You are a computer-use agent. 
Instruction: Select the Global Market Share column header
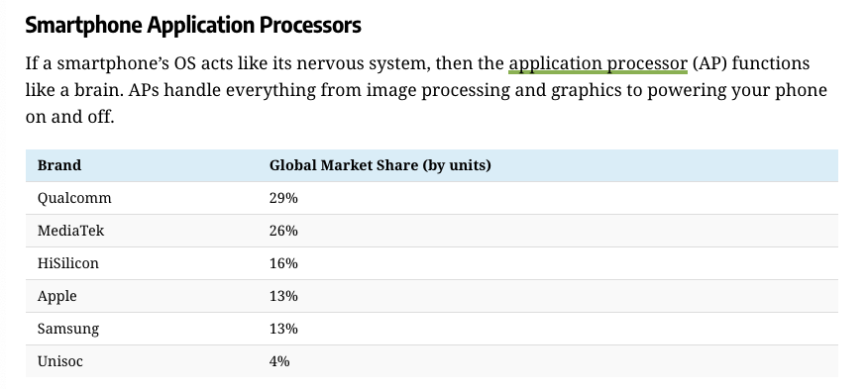point(380,165)
